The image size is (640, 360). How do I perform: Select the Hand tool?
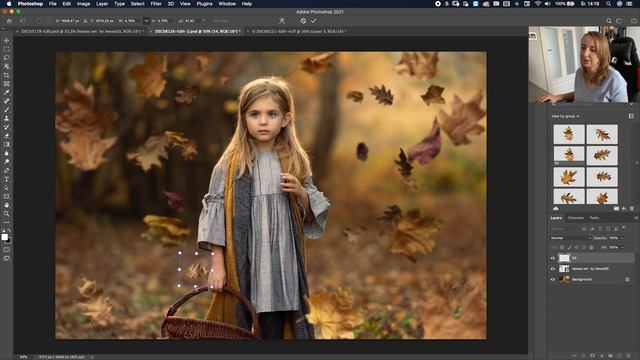(x=7, y=205)
